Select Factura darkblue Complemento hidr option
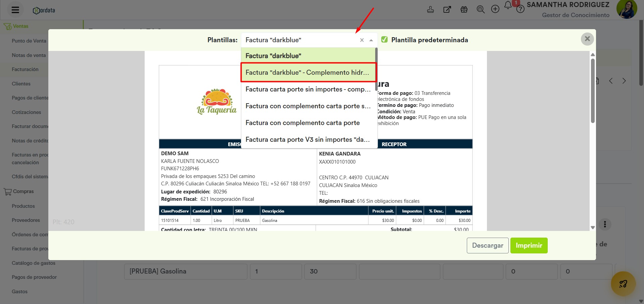The height and width of the screenshot is (304, 644). tap(308, 72)
